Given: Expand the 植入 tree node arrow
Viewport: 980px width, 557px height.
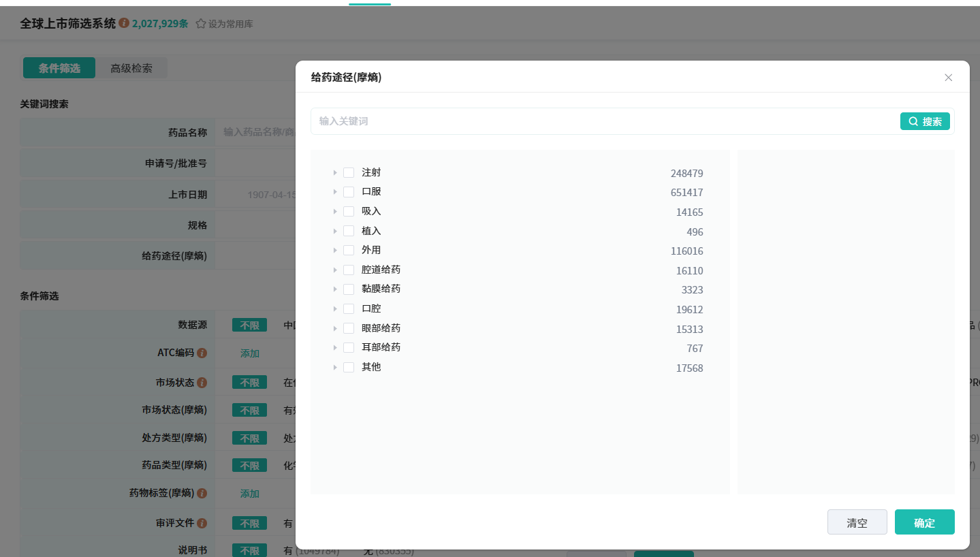Looking at the screenshot, I should [x=334, y=231].
